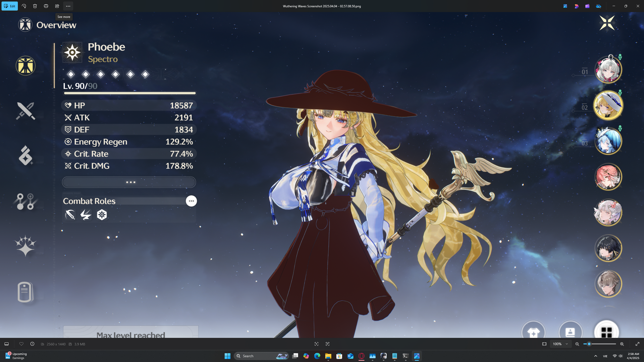Print the image via the printer icon

pos(46,6)
